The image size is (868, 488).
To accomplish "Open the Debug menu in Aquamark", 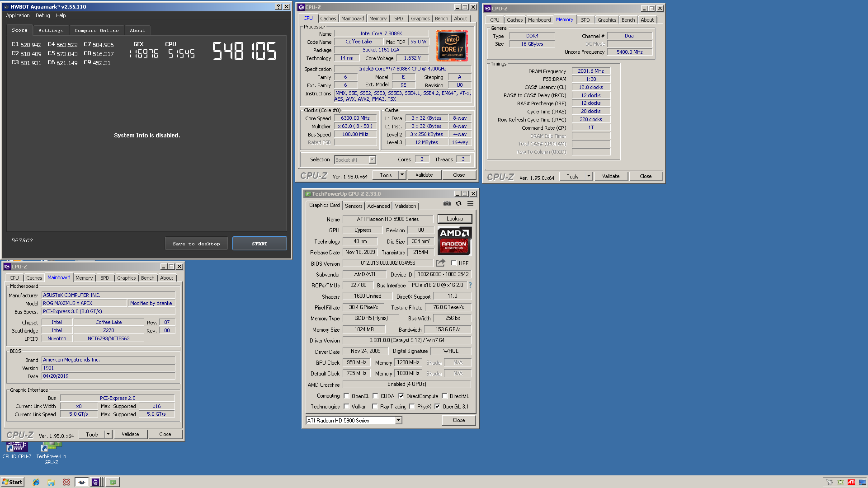I will click(43, 15).
